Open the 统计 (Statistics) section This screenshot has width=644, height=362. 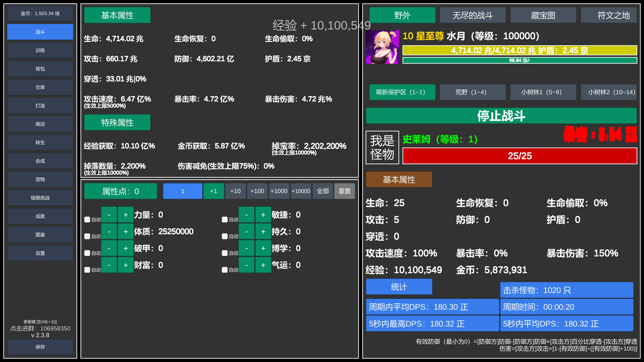399,287
